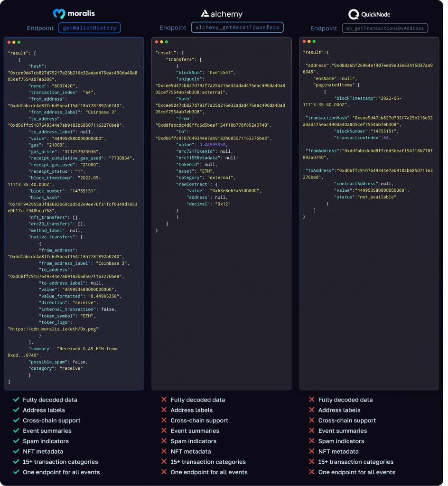Click Alchemy 'One endpoint for all events' text
Image resolution: width=448 pixels, height=486 pixels.
(209, 472)
